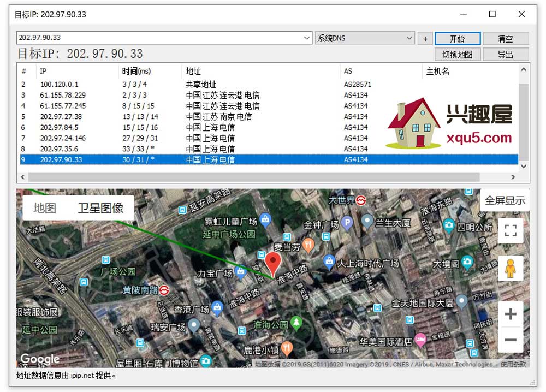Toggle the map fullscreen square-brackets icon
Viewport: 546px width, 392px height.
point(511,230)
